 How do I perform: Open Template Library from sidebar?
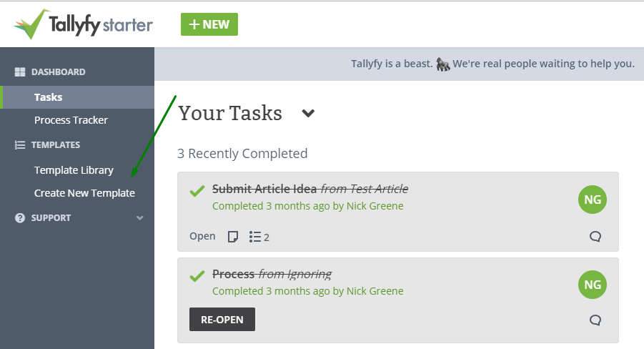[74, 170]
